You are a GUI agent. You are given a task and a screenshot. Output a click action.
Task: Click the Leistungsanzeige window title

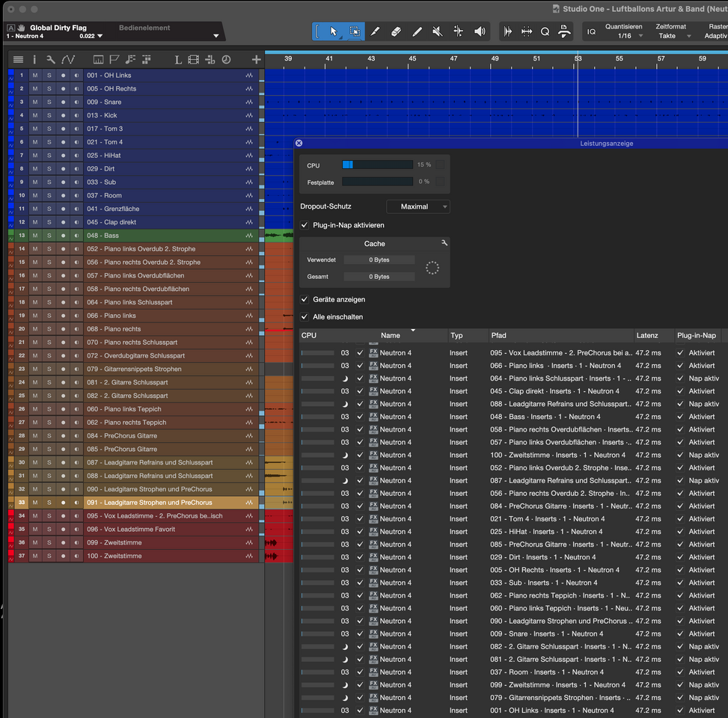(606, 144)
